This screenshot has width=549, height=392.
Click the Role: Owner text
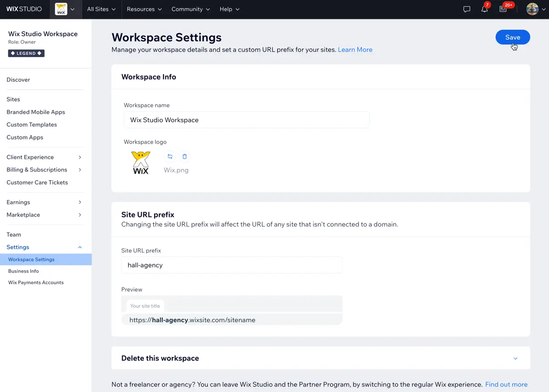point(22,42)
